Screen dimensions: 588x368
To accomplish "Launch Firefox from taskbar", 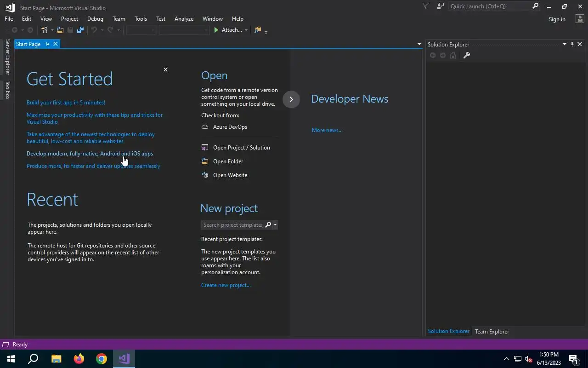I will click(79, 359).
